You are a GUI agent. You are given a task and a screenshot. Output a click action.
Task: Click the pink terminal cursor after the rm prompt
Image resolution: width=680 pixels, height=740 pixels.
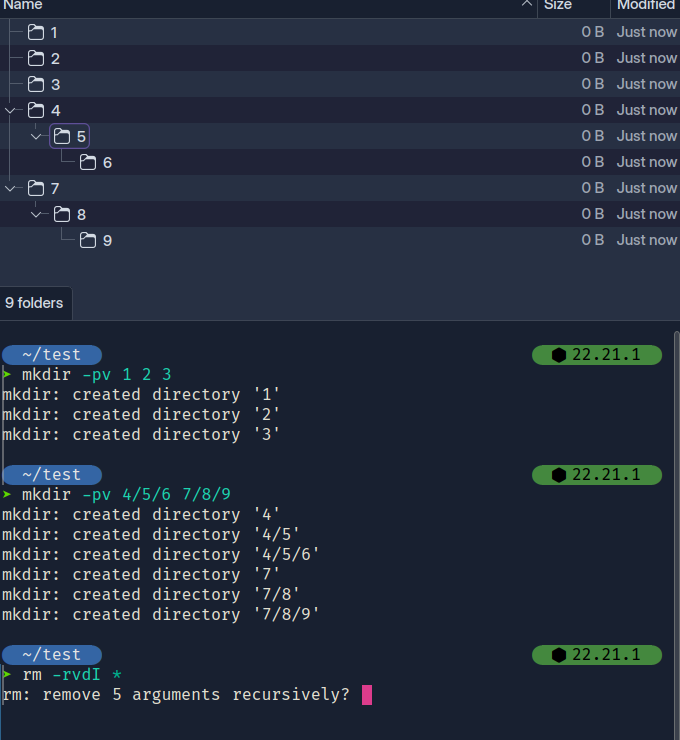[x=367, y=695]
